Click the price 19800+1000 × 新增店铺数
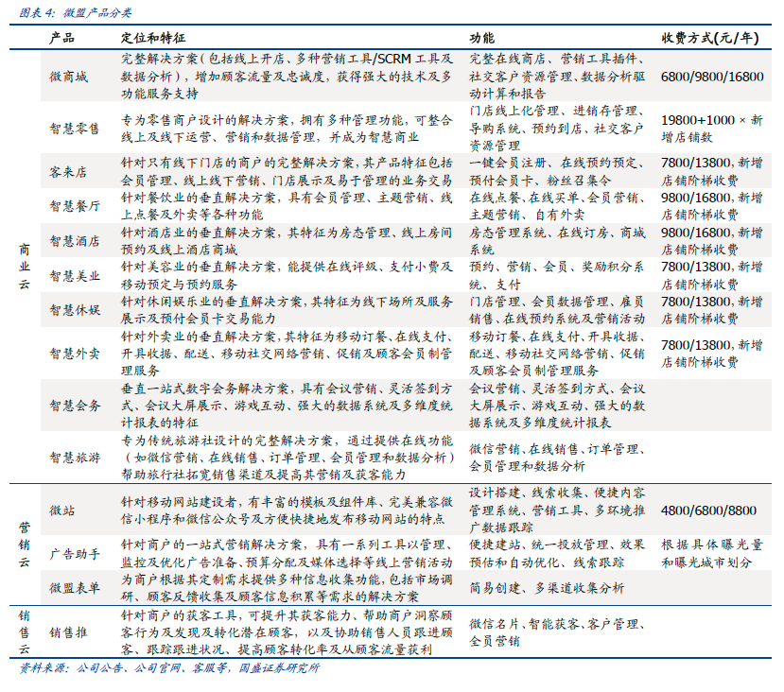 tap(712, 129)
